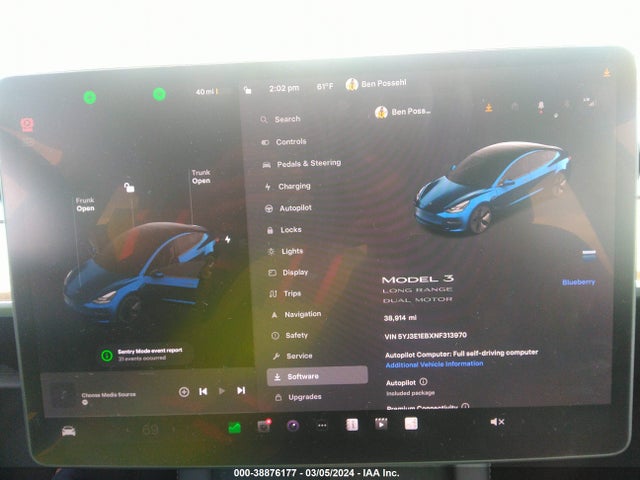Skip to next track
Image resolution: width=640 pixels, height=480 pixels.
[x=241, y=391]
